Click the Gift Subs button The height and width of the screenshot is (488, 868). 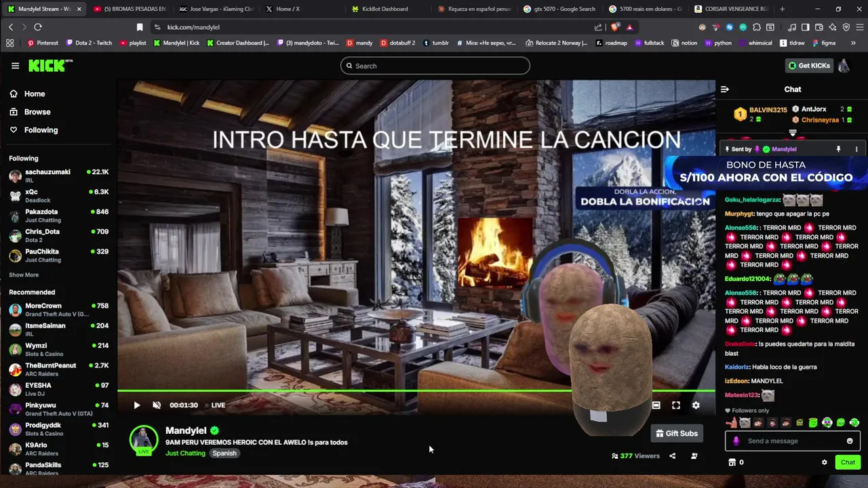click(x=676, y=434)
